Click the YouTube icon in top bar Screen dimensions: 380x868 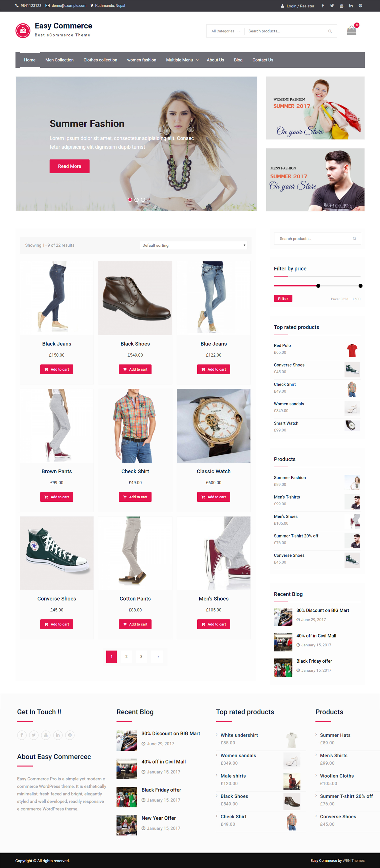pyautogui.click(x=341, y=6)
